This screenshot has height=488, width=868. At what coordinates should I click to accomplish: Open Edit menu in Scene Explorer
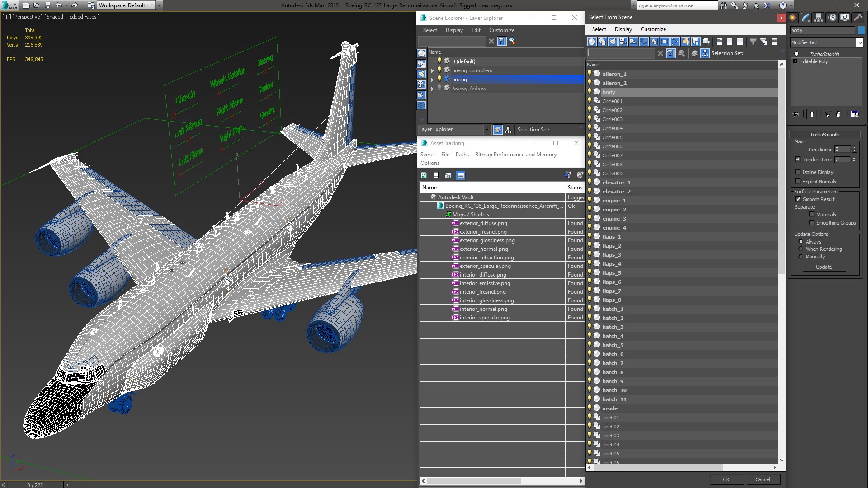pos(476,30)
